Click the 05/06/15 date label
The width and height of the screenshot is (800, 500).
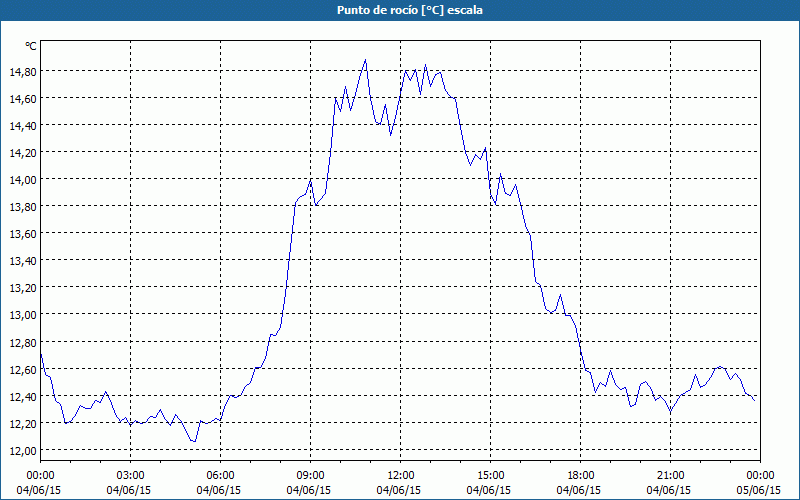759,490
